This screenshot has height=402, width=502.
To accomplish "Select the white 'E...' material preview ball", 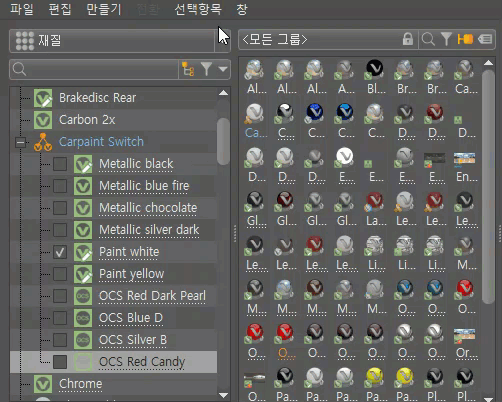I will point(345,157).
